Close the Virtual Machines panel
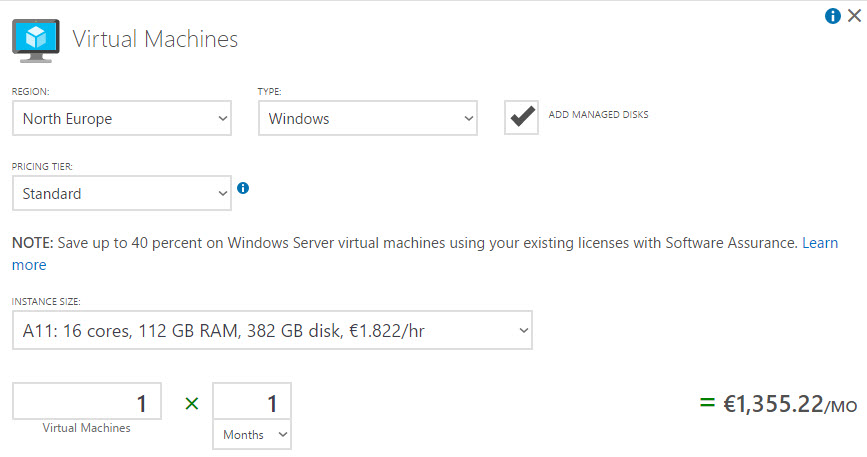Viewport: 867px width, 457px height. click(854, 15)
